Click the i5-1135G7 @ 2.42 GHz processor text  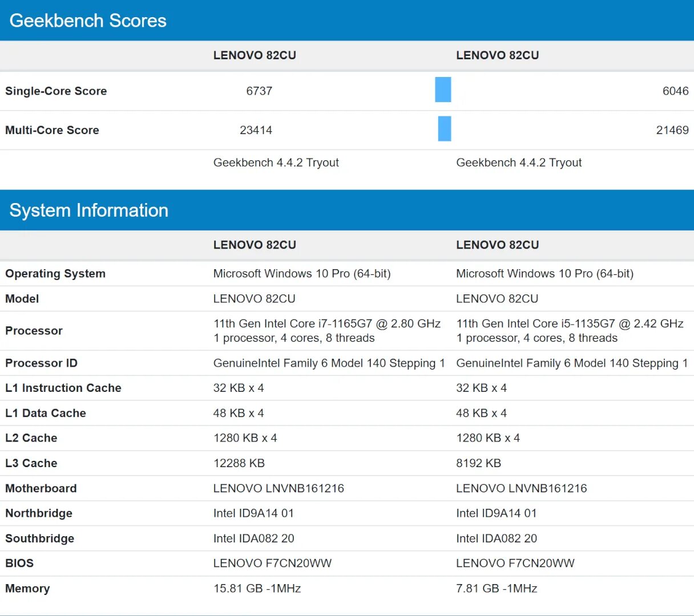[570, 323]
